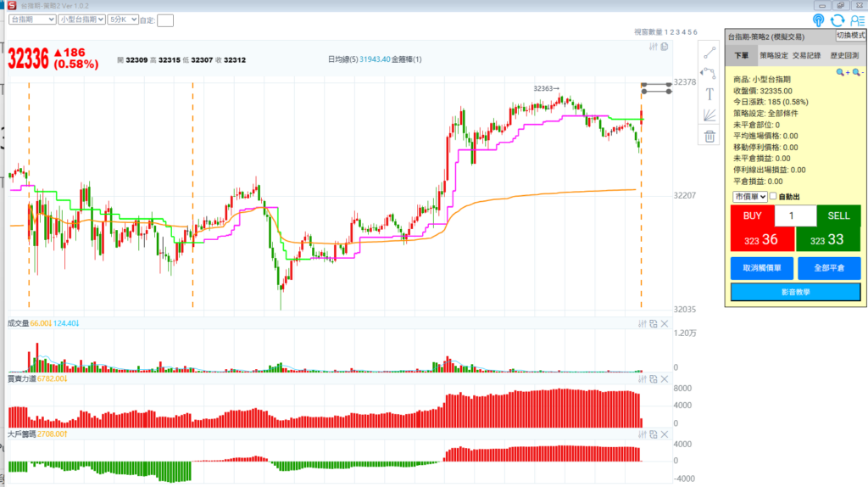The width and height of the screenshot is (868, 487).
Task: Click the zoom in magnifier icon
Action: [842, 73]
